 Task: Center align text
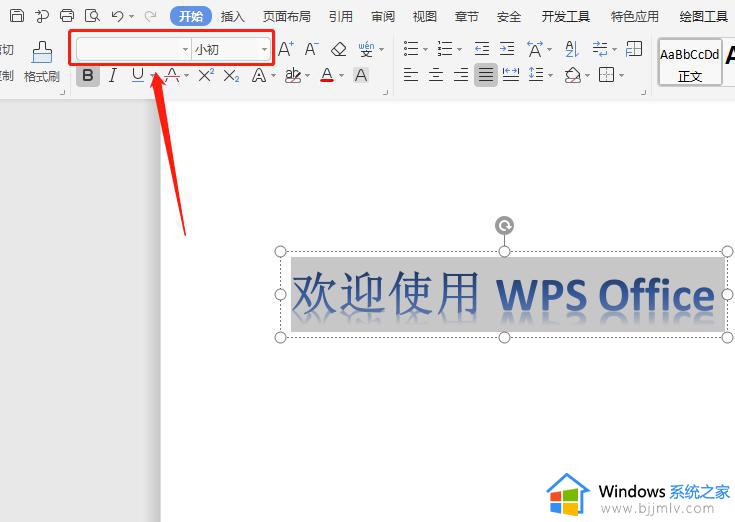(x=436, y=75)
